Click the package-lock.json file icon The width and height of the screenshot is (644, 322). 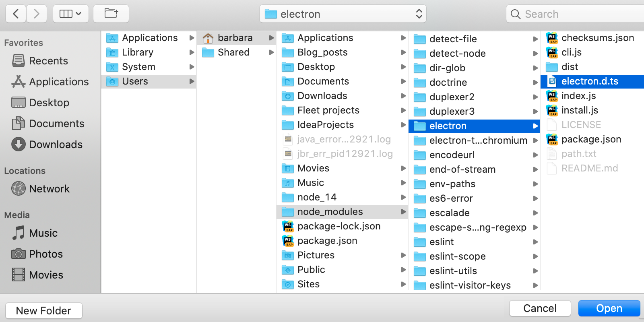tap(288, 226)
